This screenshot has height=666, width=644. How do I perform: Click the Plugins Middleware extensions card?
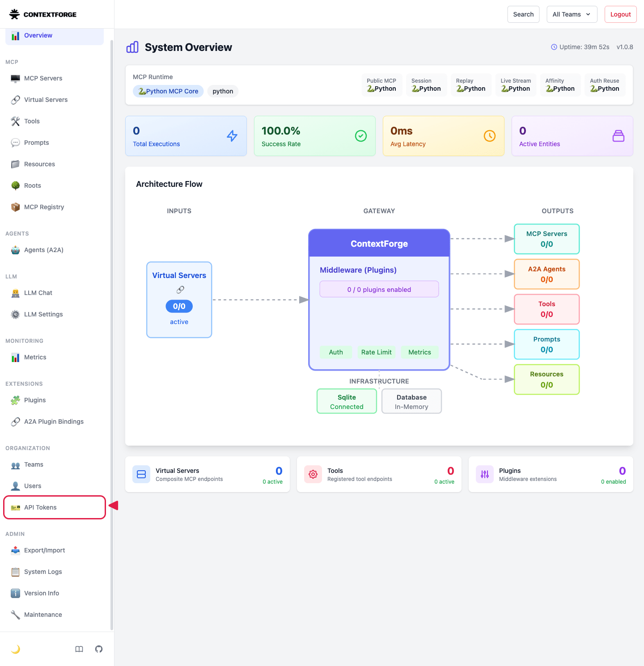coord(551,474)
